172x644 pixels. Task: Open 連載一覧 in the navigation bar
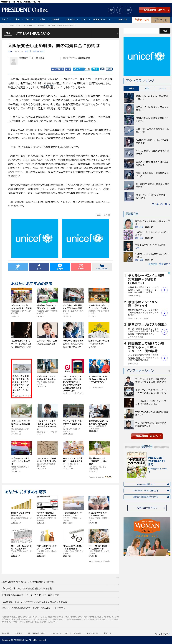pos(122,19)
